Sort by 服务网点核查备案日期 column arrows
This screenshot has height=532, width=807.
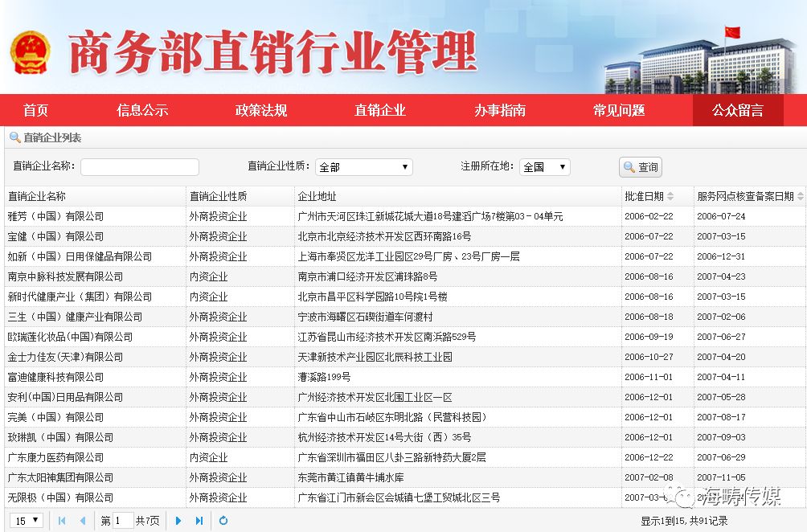[800, 196]
